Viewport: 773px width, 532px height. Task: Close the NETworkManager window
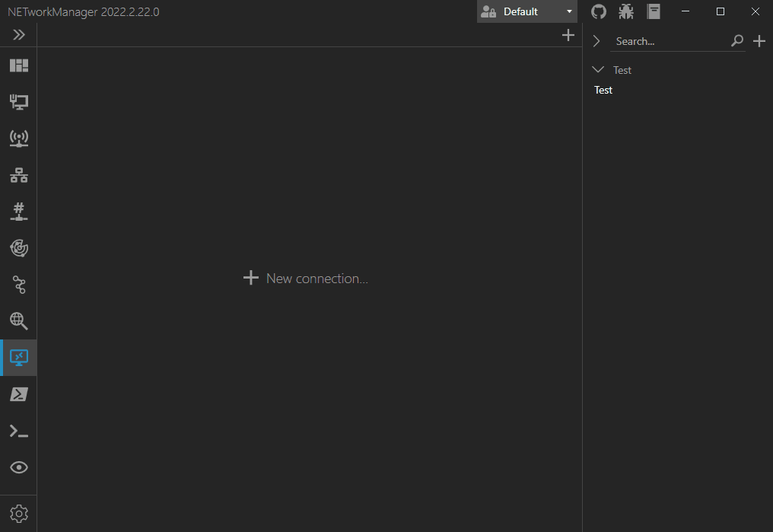[x=756, y=11]
